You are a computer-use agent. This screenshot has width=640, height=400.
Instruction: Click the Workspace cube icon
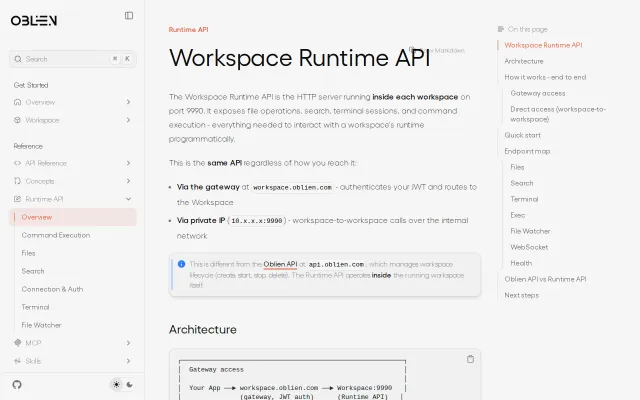click(17, 120)
